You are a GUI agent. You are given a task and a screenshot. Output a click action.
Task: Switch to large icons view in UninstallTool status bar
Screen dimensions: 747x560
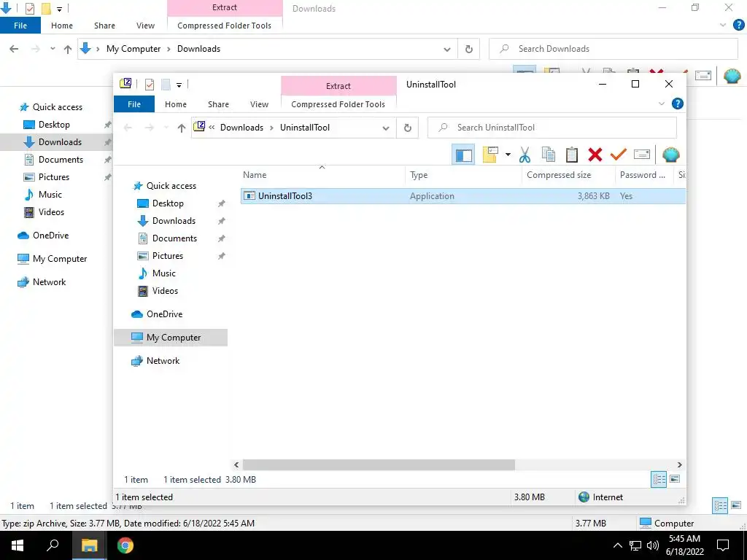pos(675,479)
